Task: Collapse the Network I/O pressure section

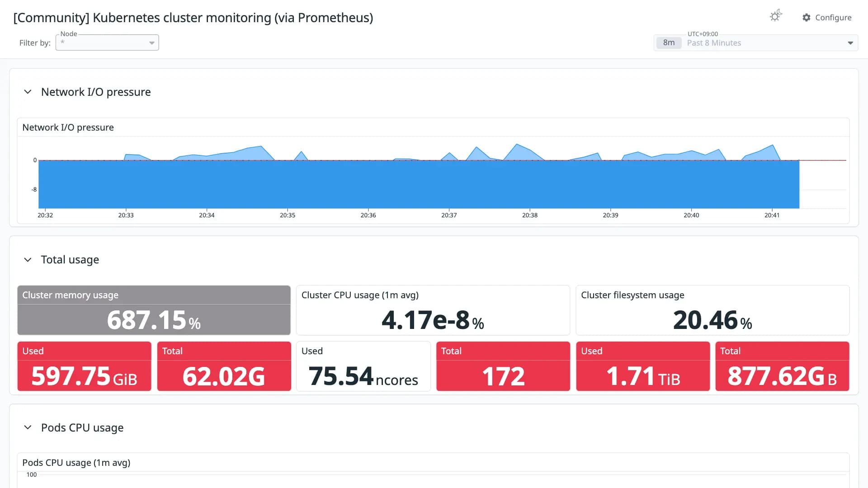Action: (x=28, y=92)
